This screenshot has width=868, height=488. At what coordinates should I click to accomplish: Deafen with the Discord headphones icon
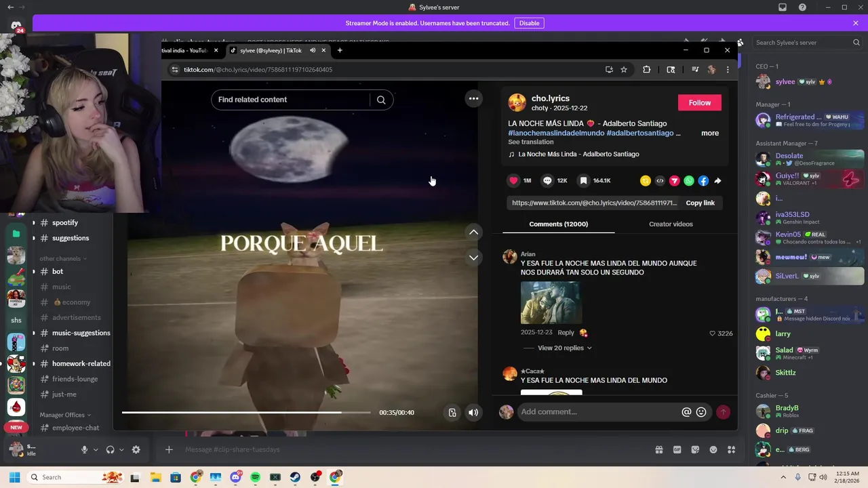(x=110, y=449)
